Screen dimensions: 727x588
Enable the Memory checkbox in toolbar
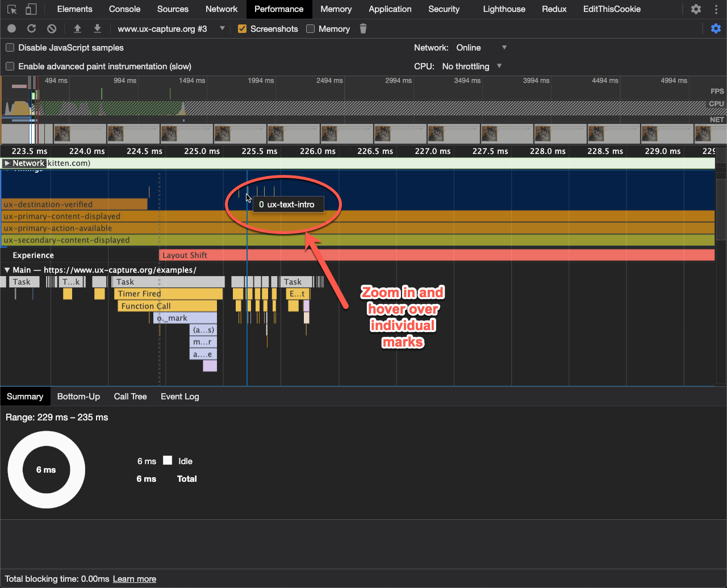click(311, 29)
